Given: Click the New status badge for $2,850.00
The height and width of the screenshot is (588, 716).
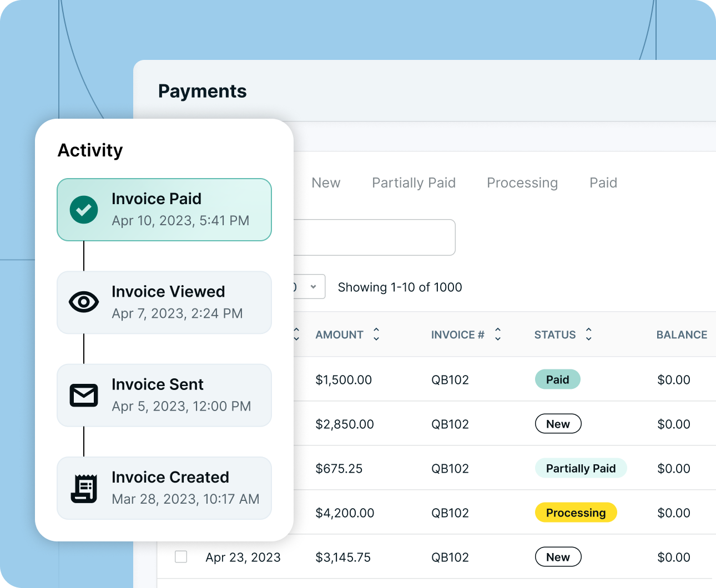Looking at the screenshot, I should tap(558, 424).
